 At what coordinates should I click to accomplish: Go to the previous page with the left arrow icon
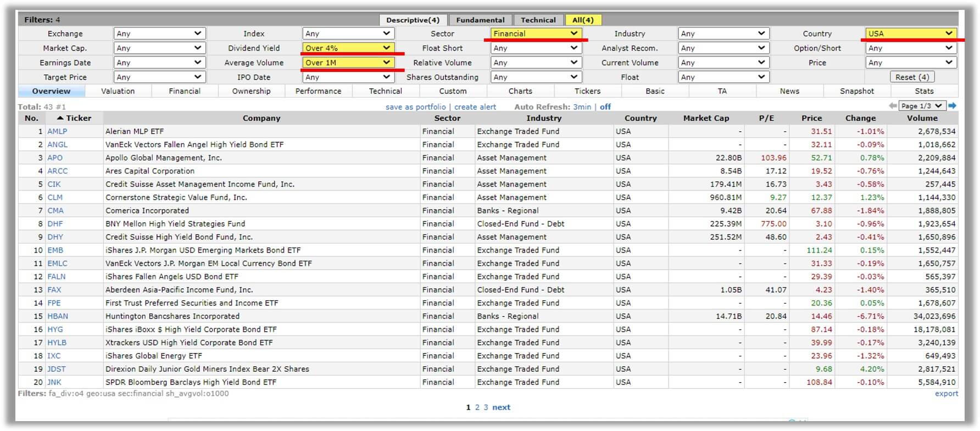pos(893,106)
